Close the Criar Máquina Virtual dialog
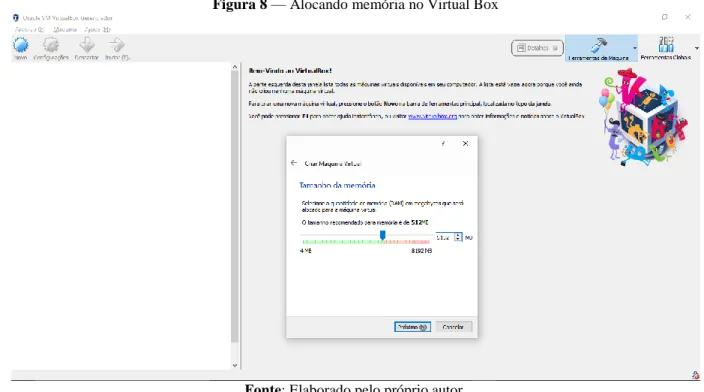The width and height of the screenshot is (704, 392). click(x=466, y=144)
